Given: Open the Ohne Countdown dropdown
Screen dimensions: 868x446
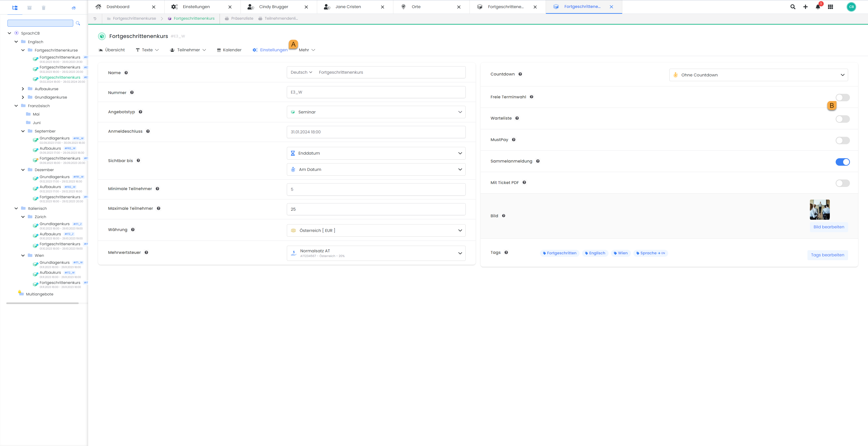Looking at the screenshot, I should [758, 75].
